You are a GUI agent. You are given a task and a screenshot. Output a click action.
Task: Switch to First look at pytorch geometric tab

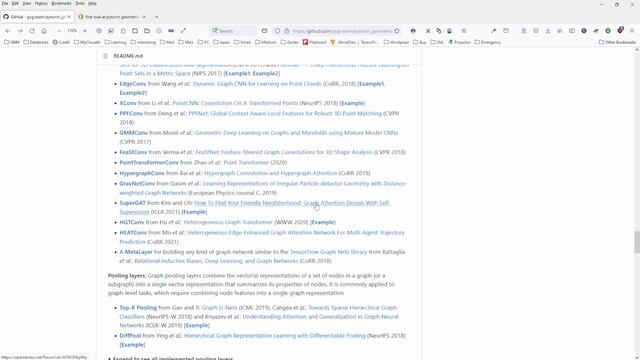[111, 17]
